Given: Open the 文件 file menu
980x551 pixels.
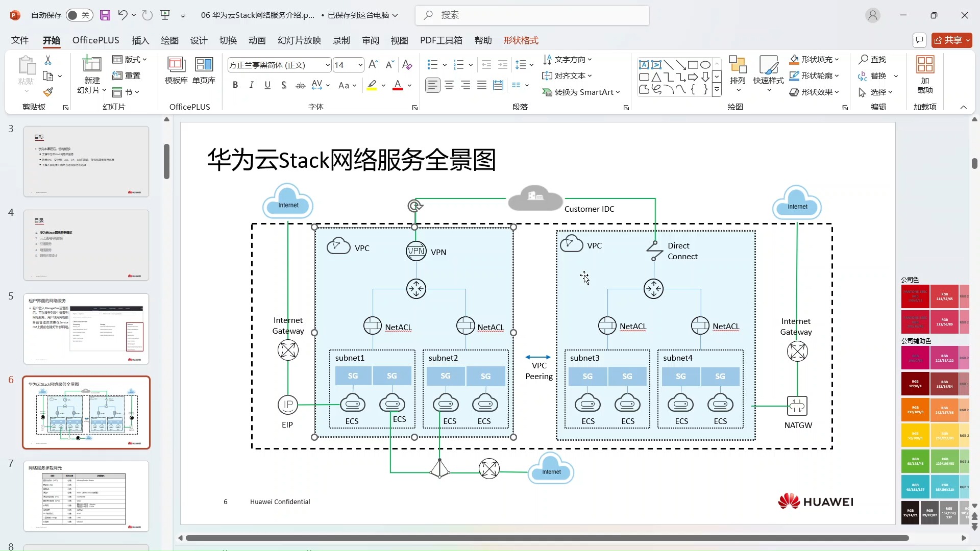Looking at the screenshot, I should pyautogui.click(x=20, y=40).
